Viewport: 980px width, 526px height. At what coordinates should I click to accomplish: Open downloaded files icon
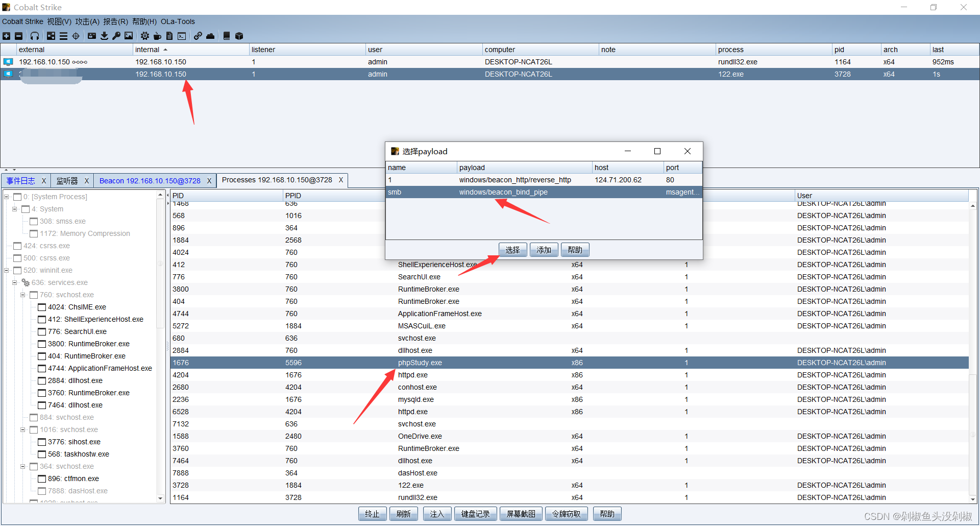104,36
